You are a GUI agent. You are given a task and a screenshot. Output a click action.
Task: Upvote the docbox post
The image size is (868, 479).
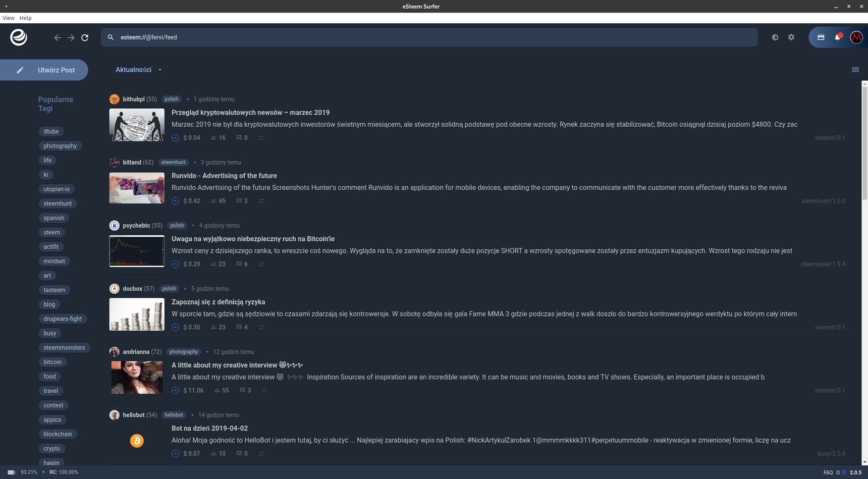[175, 327]
